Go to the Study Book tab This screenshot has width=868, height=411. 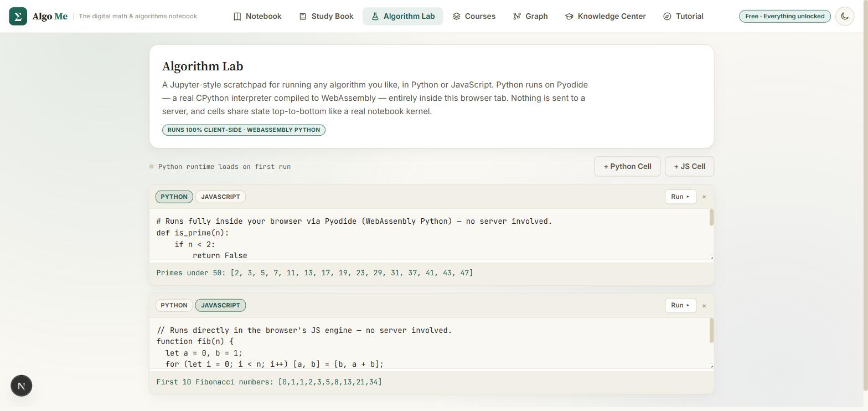point(326,16)
